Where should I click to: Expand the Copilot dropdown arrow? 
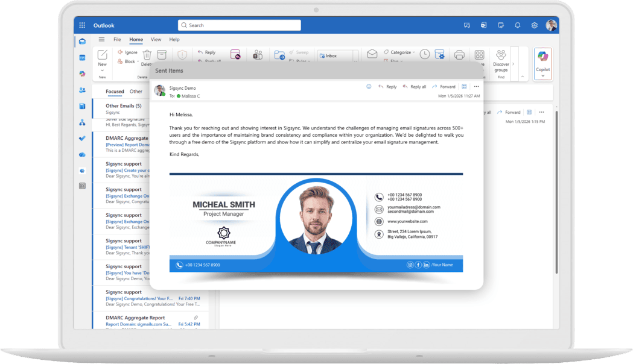tap(542, 76)
